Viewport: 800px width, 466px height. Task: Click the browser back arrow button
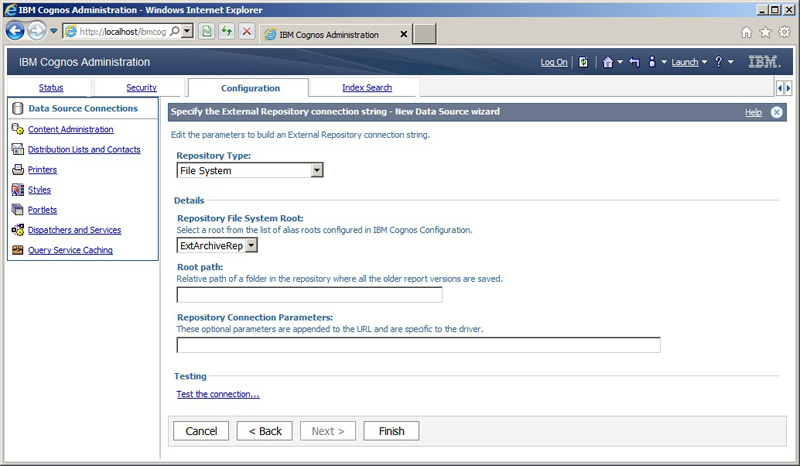click(15, 31)
